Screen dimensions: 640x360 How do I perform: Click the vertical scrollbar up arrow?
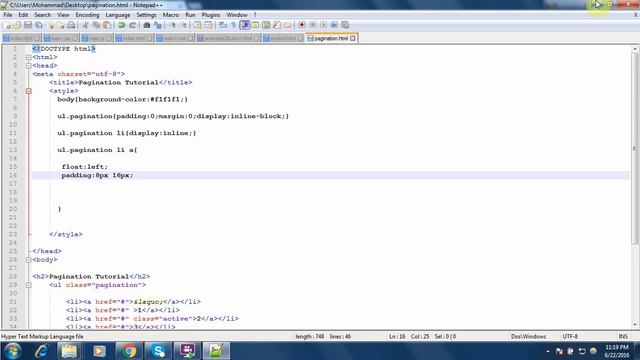coord(635,49)
